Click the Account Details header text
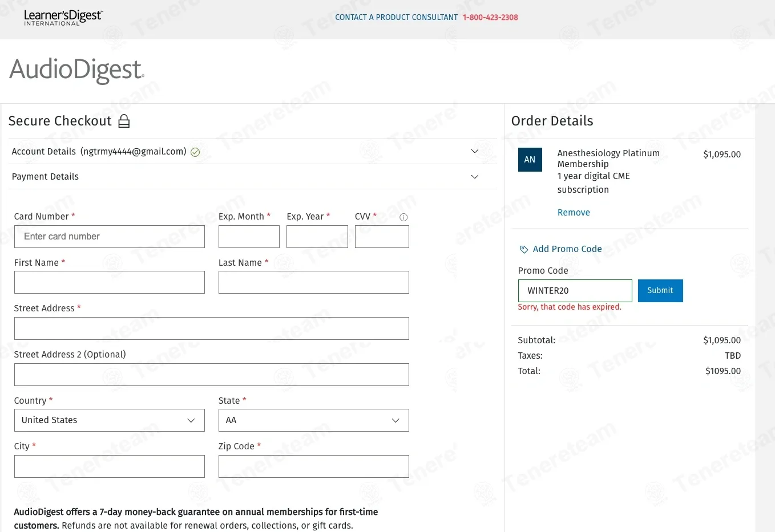Screen dimensions: 775x532 click(44, 152)
